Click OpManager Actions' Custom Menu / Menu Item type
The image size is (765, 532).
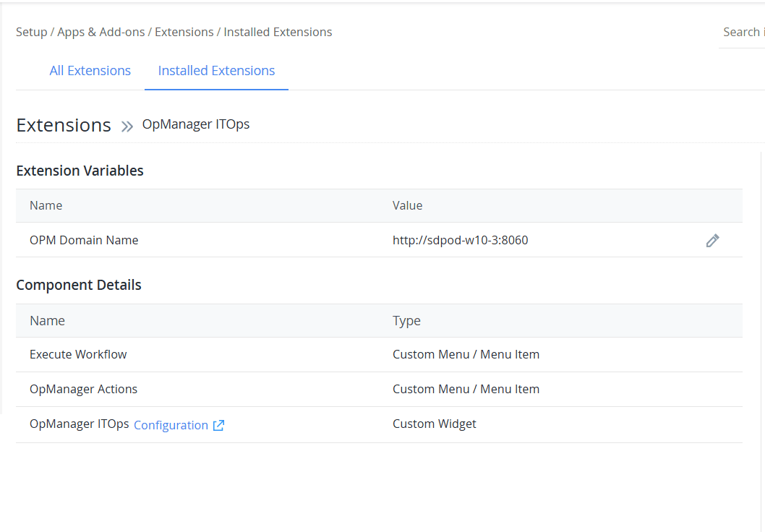point(466,389)
